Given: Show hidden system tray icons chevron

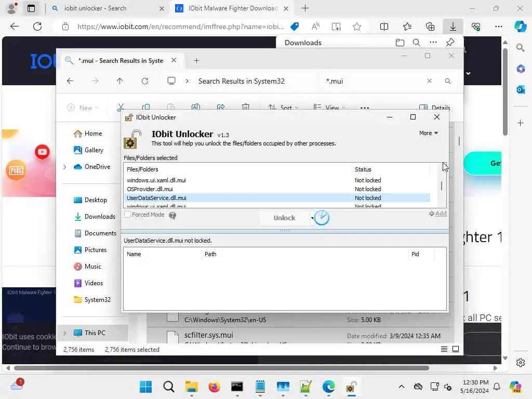Looking at the screenshot, I should coord(402,387).
